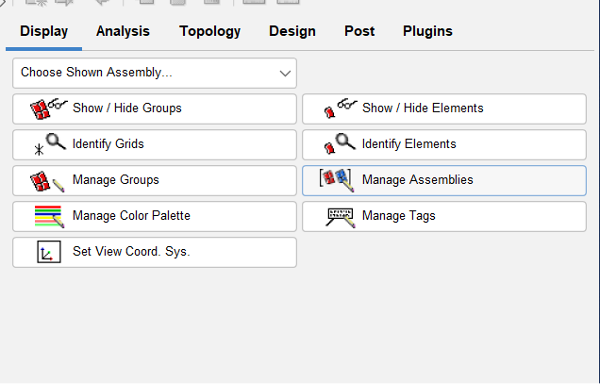This screenshot has height=385, width=600.
Task: Click the Set View Coord. Sys. button
Action: (155, 253)
